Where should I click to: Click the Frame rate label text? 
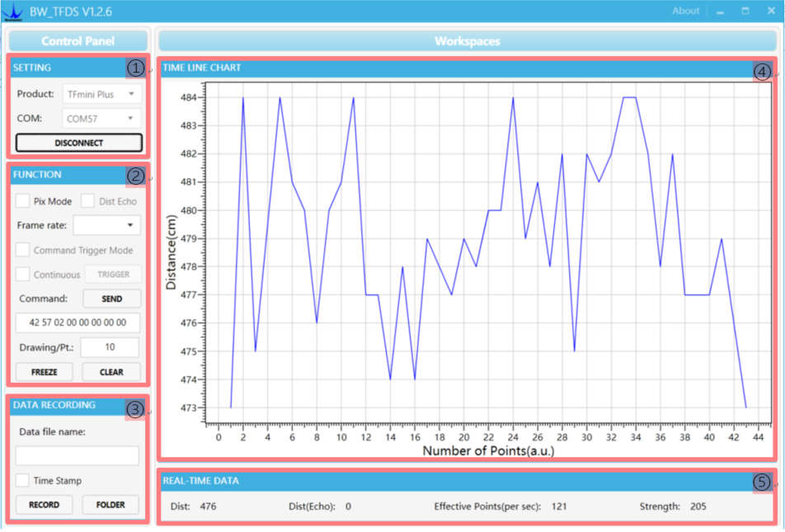tap(41, 225)
